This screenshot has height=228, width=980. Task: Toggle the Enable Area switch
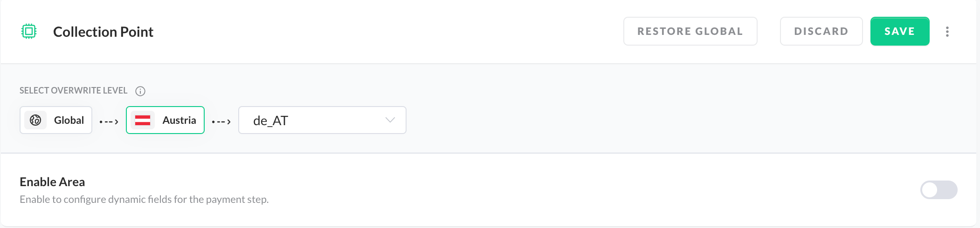(x=938, y=190)
